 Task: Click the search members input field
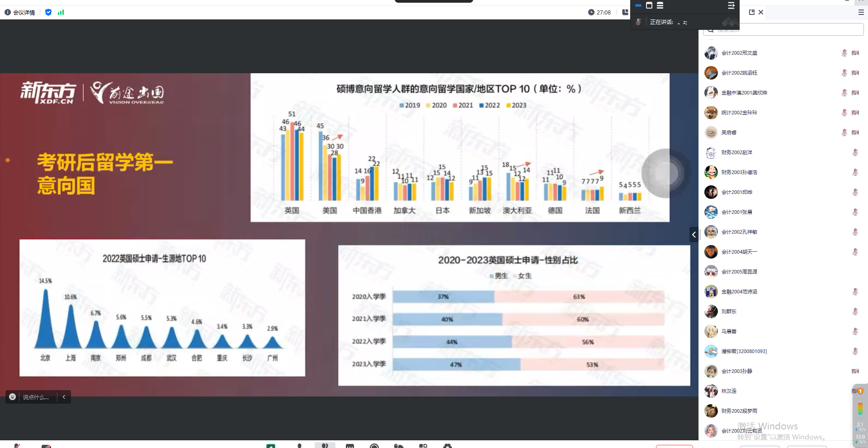tap(787, 30)
